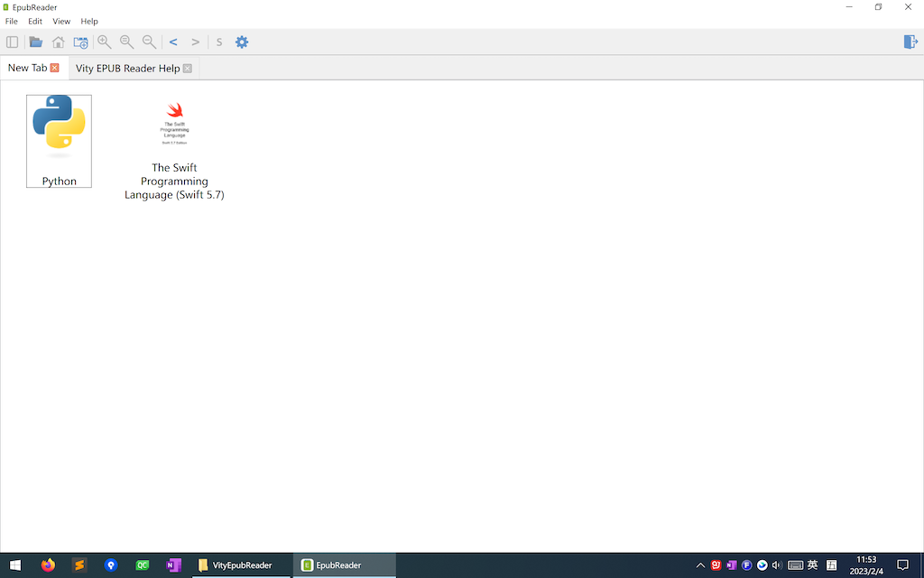Zoom out of the book text
Screen dimensions: 924x578
pyautogui.click(x=149, y=42)
